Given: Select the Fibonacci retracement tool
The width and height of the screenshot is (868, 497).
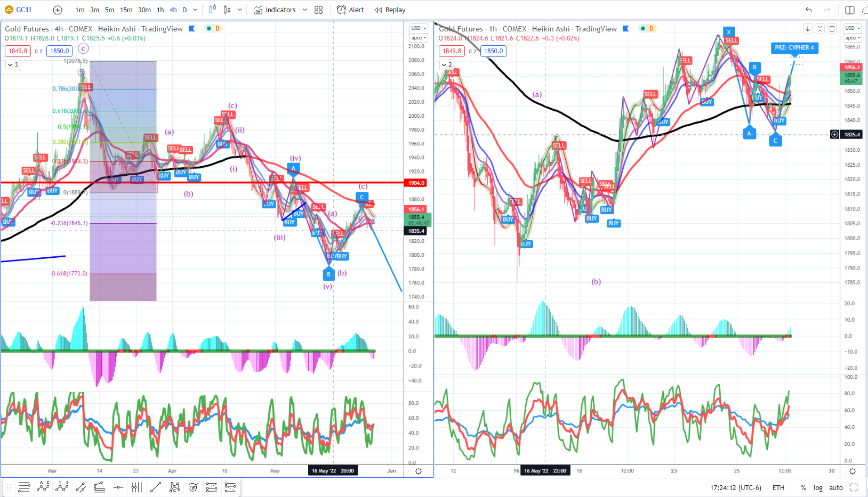Looking at the screenshot, I should pyautogui.click(x=99, y=487).
